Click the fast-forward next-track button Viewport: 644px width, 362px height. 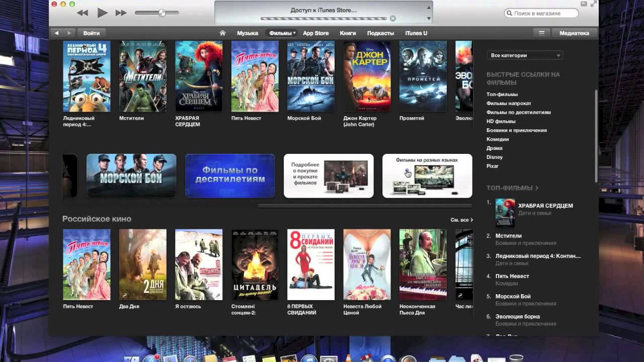point(121,13)
